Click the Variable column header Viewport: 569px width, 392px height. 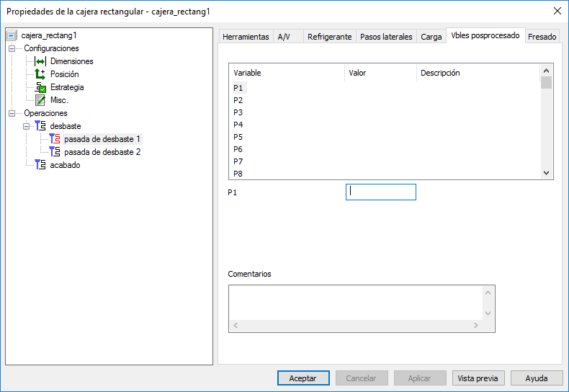click(287, 73)
